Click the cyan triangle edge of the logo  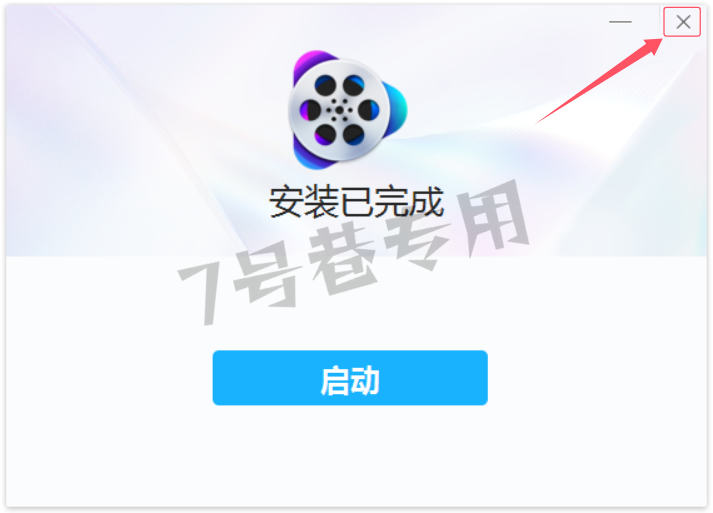pos(397,109)
